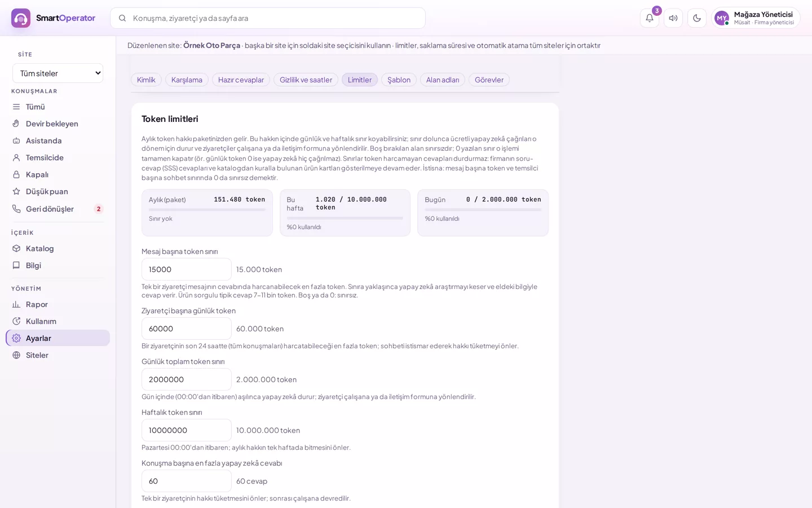The height and width of the screenshot is (508, 812).
Task: Focus the search conversations input
Action: (x=268, y=18)
